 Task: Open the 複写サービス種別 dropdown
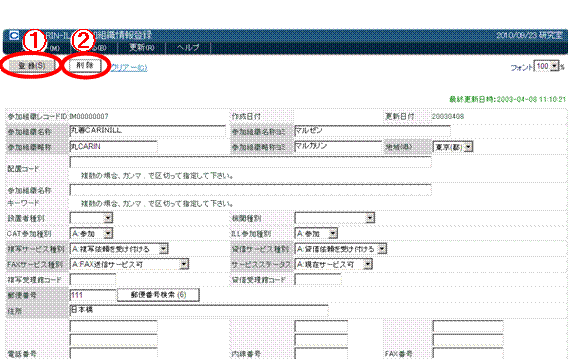pyautogui.click(x=119, y=249)
